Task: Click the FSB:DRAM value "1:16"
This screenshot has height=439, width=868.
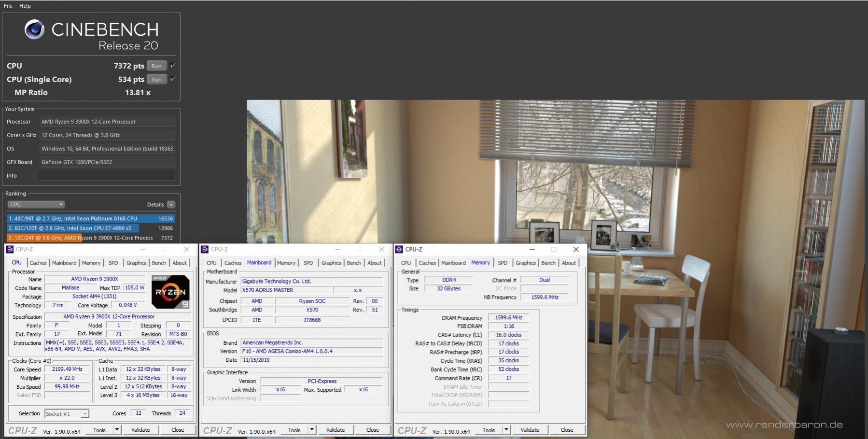Action: pyautogui.click(x=508, y=326)
